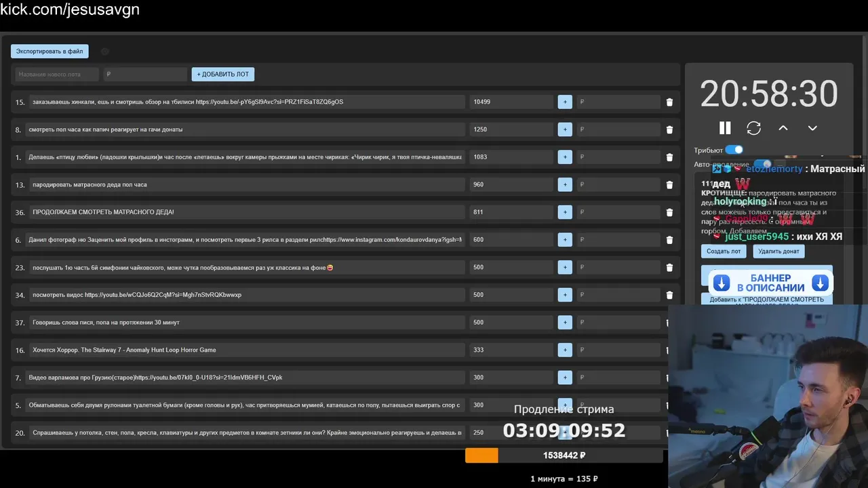Select lot text Говоришь слова пися, попа
The image size is (868, 488).
point(247,322)
